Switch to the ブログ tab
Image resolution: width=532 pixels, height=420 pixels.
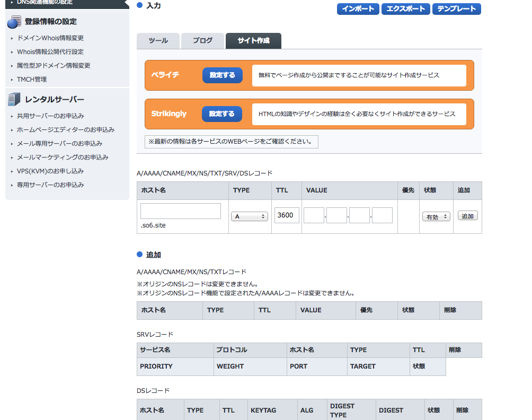[x=202, y=41]
